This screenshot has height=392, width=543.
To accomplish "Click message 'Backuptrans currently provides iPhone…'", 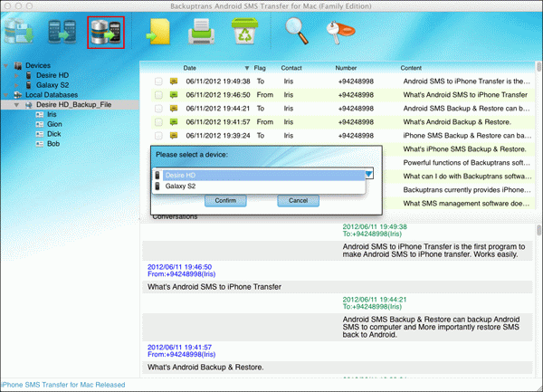I will coord(467,190).
